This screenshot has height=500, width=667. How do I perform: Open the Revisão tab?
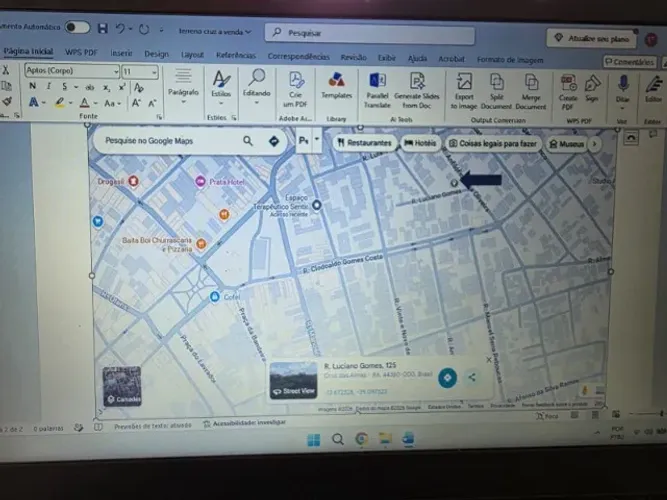[353, 57]
